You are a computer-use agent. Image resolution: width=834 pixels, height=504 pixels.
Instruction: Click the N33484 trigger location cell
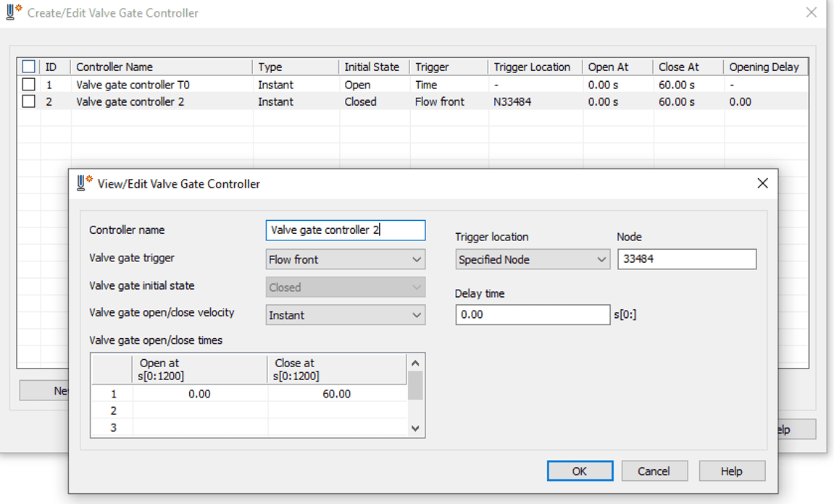point(535,101)
